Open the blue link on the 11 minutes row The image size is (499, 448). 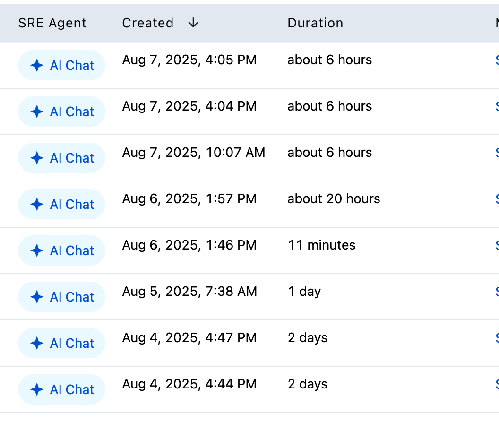pos(497,245)
